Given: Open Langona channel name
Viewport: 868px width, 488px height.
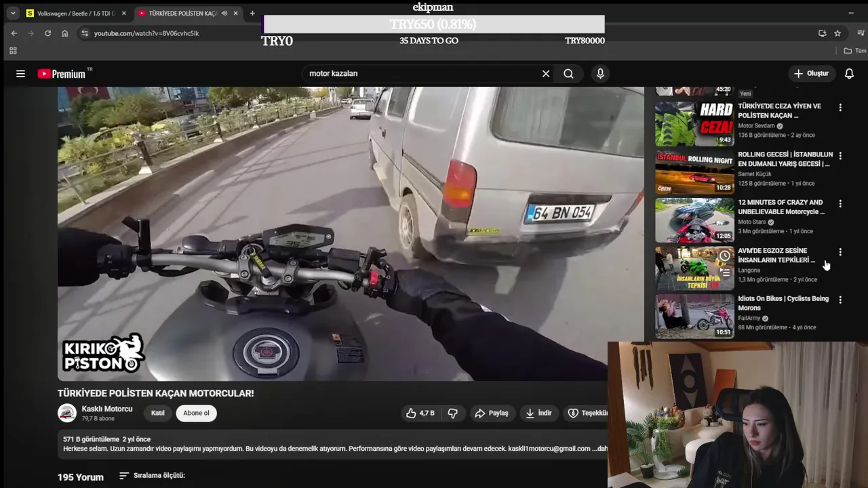Looking at the screenshot, I should 749,270.
